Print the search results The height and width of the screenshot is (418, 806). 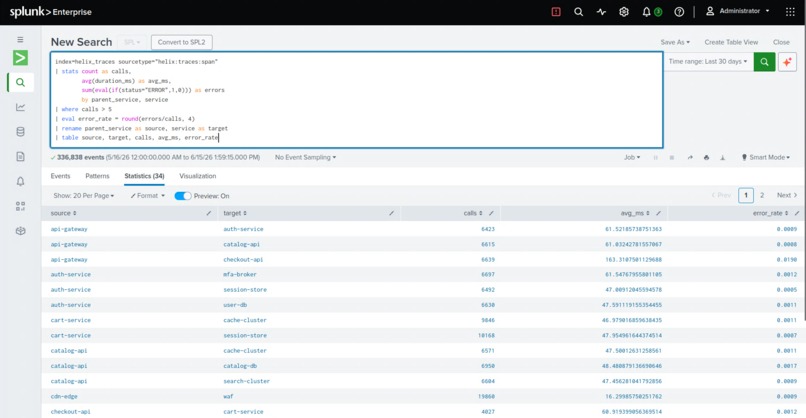[706, 158]
